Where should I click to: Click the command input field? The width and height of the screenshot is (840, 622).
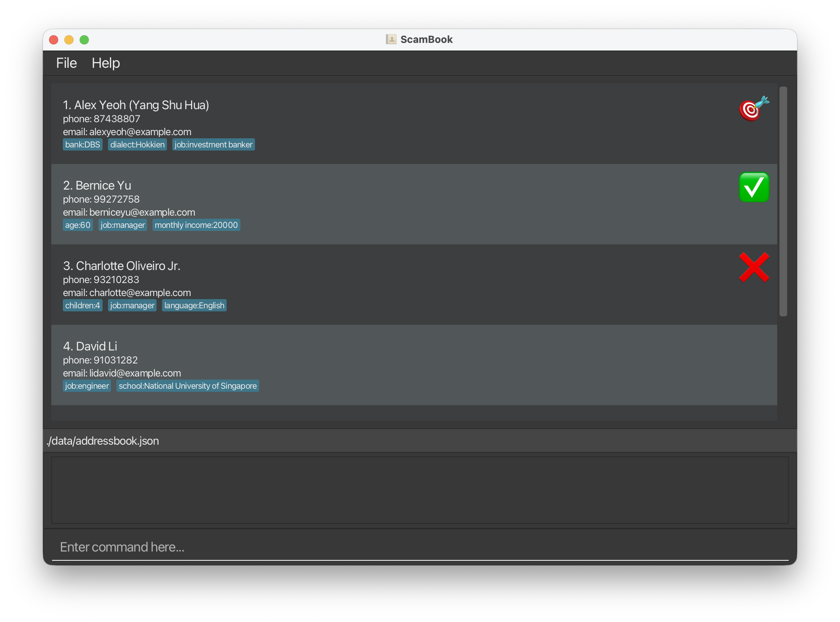420,547
